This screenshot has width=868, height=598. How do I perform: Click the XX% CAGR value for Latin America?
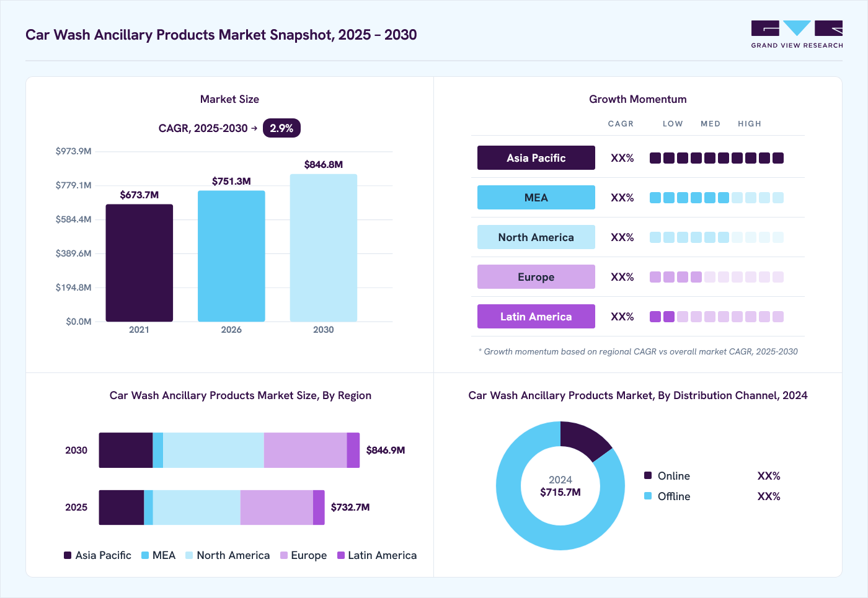[x=622, y=317]
